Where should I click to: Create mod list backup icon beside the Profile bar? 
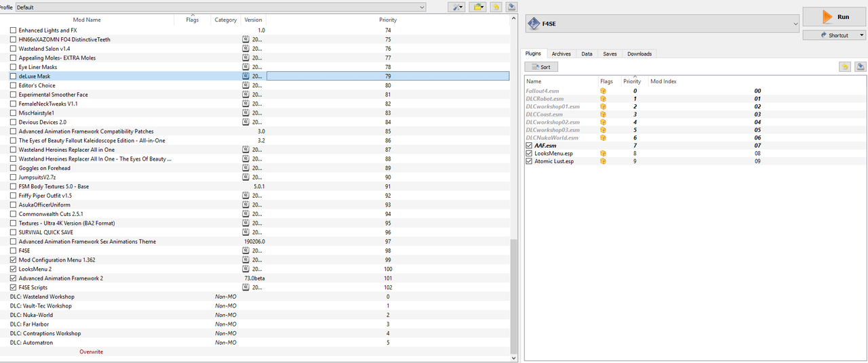(x=511, y=7)
